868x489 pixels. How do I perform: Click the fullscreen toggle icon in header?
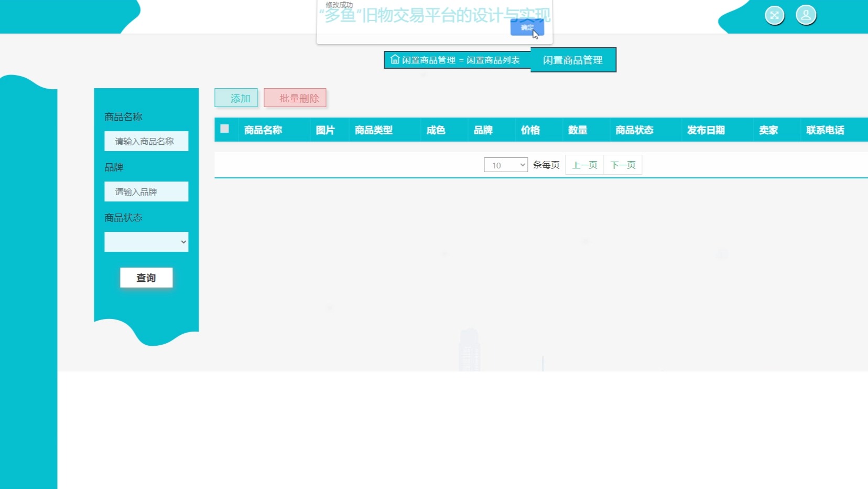coord(774,15)
